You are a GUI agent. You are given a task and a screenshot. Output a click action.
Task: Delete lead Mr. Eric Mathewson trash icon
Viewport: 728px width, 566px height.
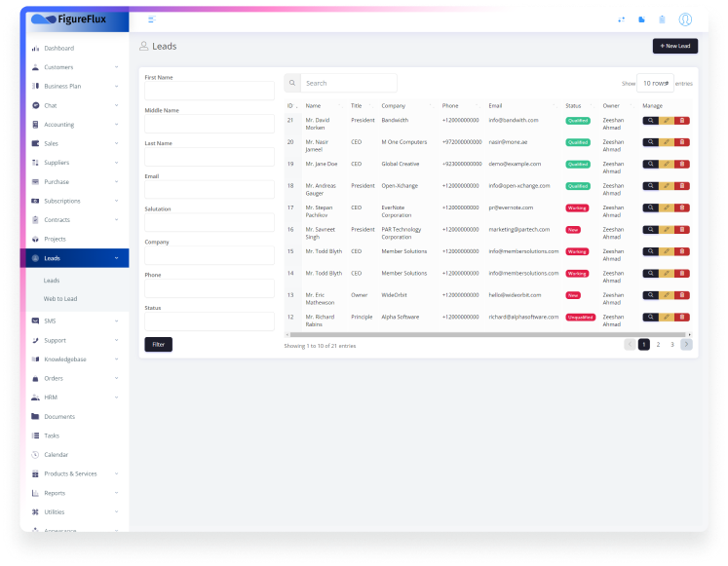tap(681, 295)
